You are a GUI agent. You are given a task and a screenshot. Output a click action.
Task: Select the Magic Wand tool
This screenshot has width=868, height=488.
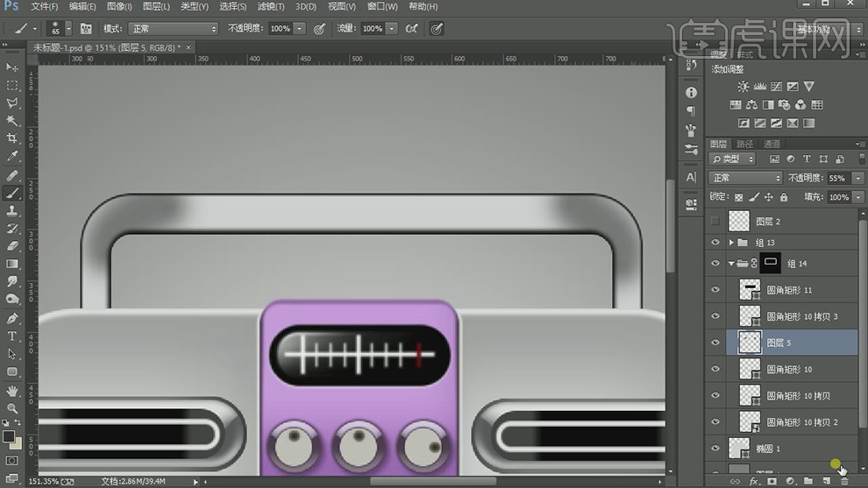(11, 121)
